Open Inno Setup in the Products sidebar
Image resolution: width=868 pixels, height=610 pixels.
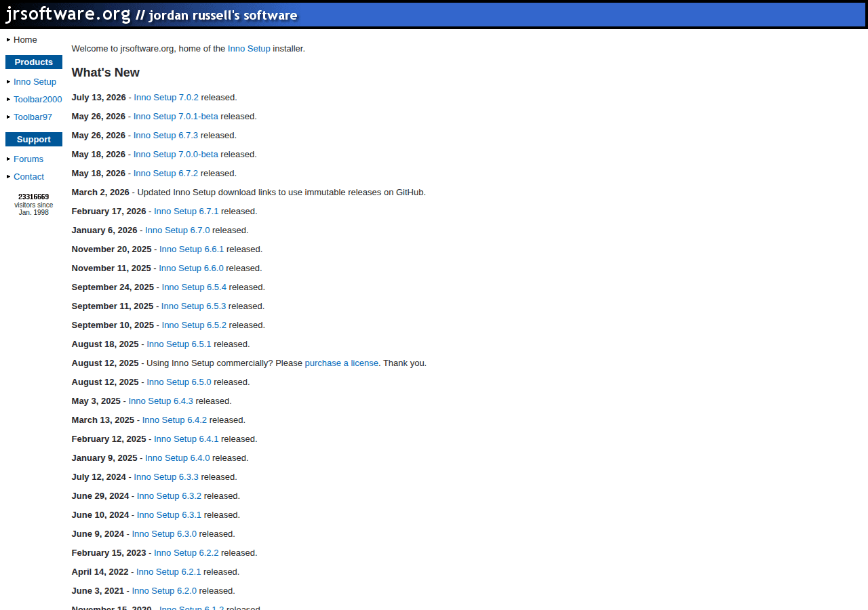35,82
